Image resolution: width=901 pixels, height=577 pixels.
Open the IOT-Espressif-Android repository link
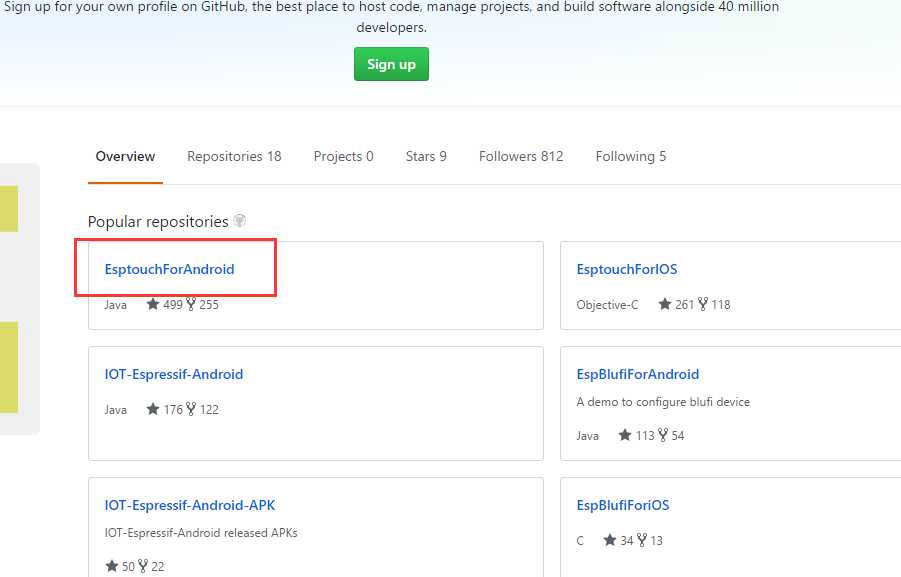[174, 374]
